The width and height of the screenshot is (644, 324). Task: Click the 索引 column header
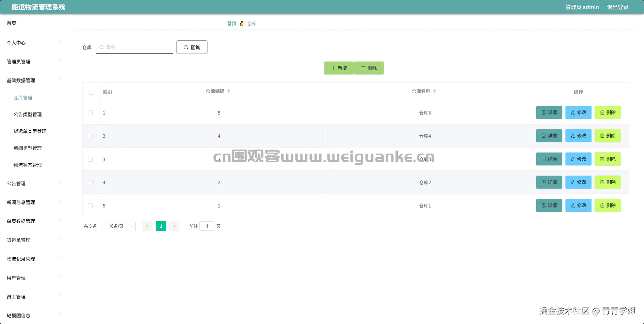coord(107,92)
